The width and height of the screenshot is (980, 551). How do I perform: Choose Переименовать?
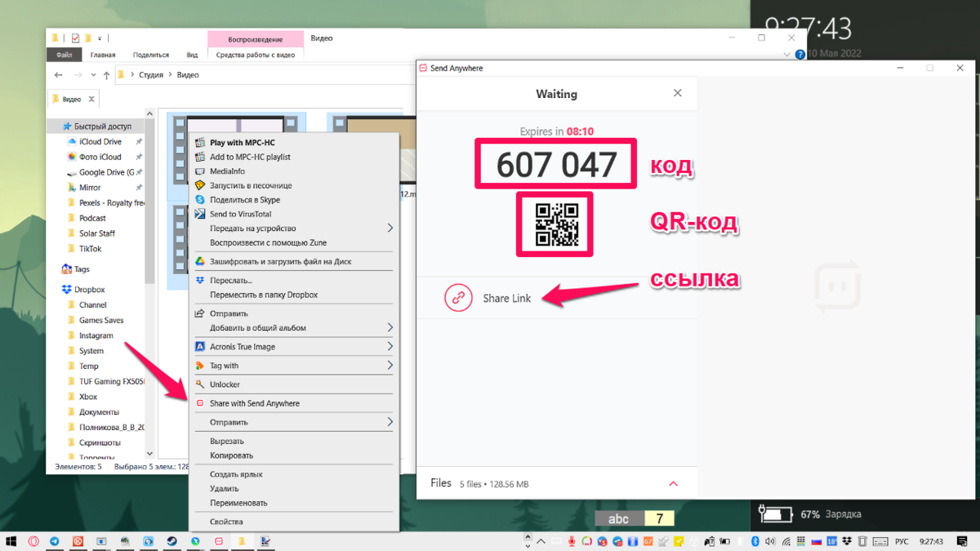coord(238,503)
